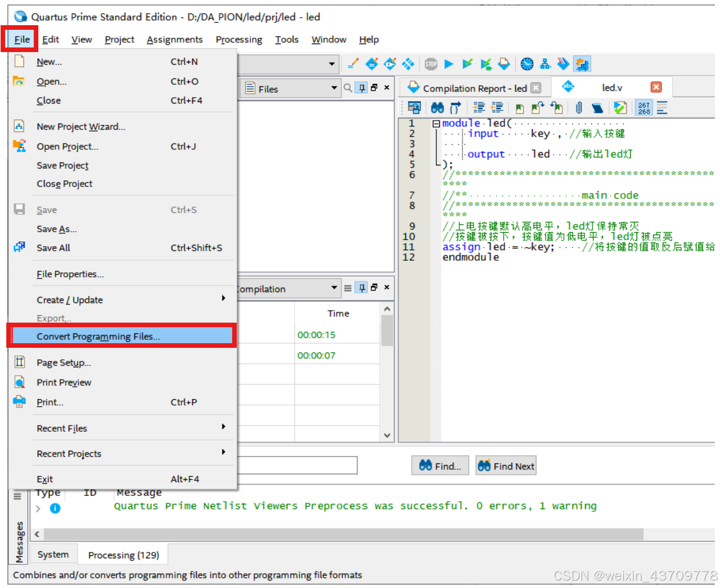Open Compilation Report toolbar icon
720x588 pixels.
coord(504,64)
